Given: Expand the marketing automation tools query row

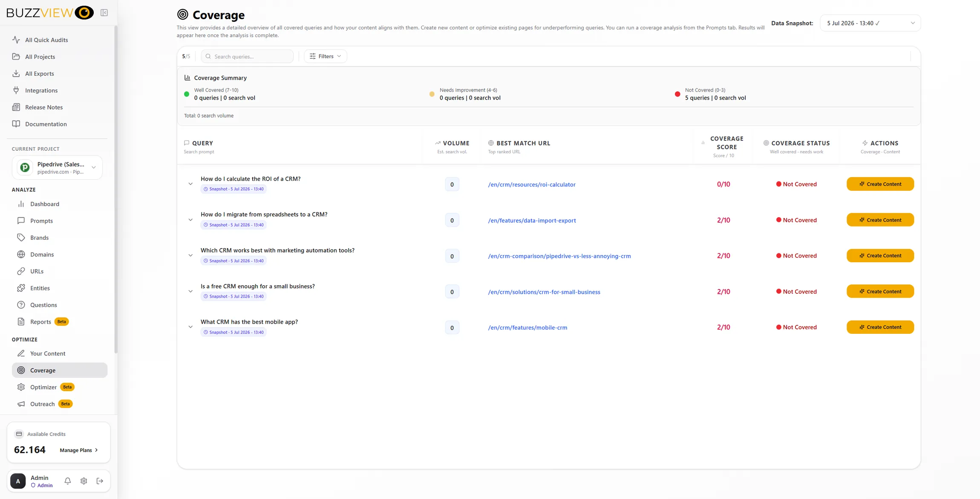Looking at the screenshot, I should click(190, 255).
